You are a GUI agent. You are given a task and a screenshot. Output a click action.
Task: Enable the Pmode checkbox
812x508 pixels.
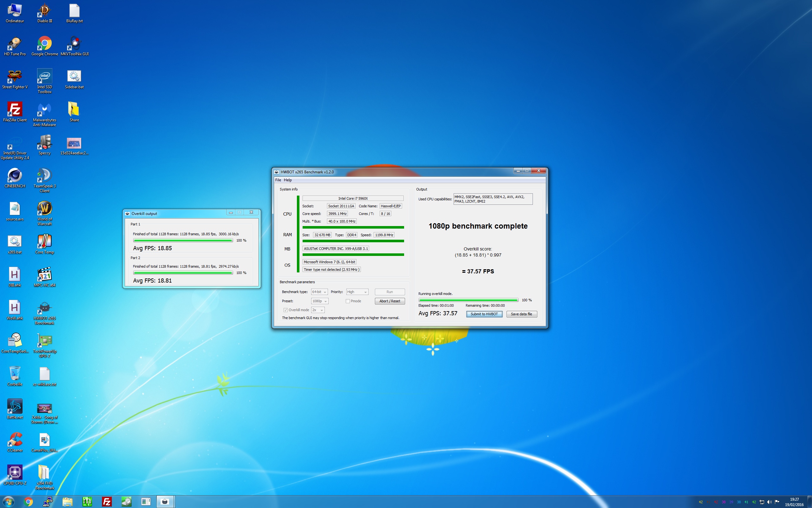[x=348, y=301]
